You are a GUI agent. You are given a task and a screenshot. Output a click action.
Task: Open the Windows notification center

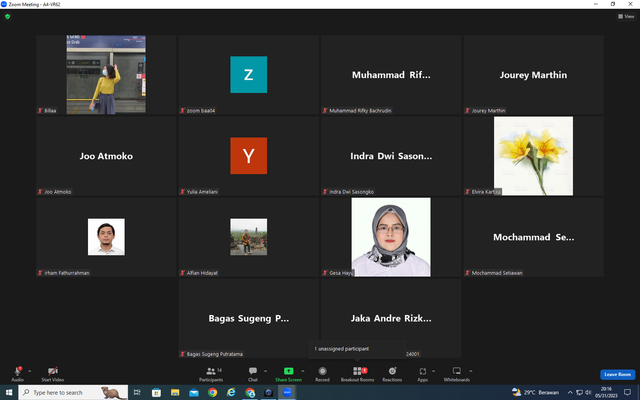tap(627, 392)
